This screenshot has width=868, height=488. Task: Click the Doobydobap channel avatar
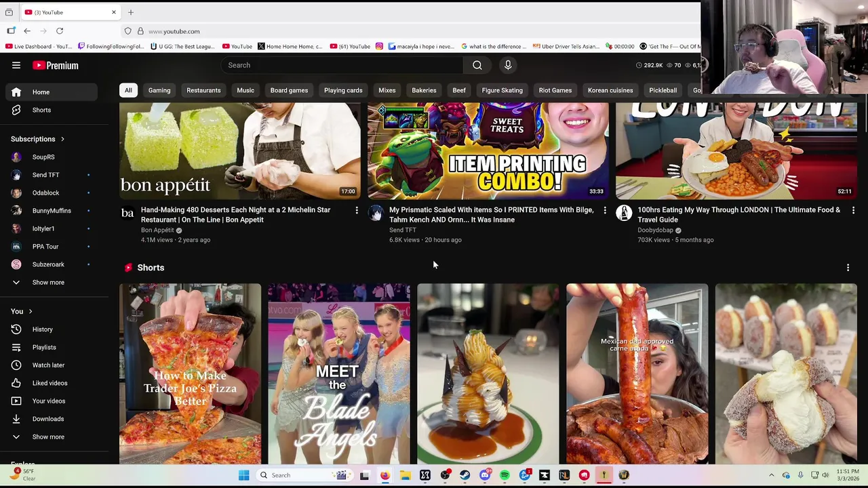point(624,213)
